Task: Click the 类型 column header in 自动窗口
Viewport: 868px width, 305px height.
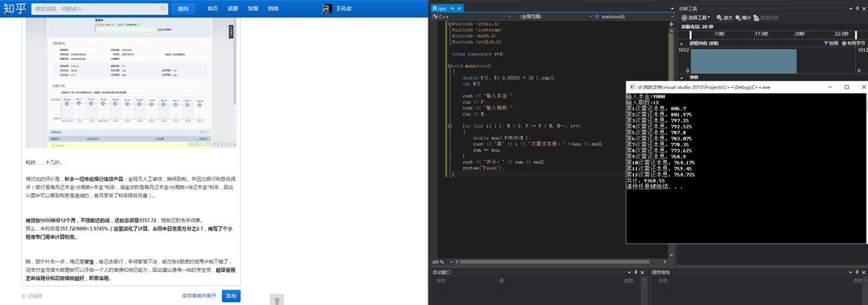Action: pyautogui.click(x=629, y=281)
